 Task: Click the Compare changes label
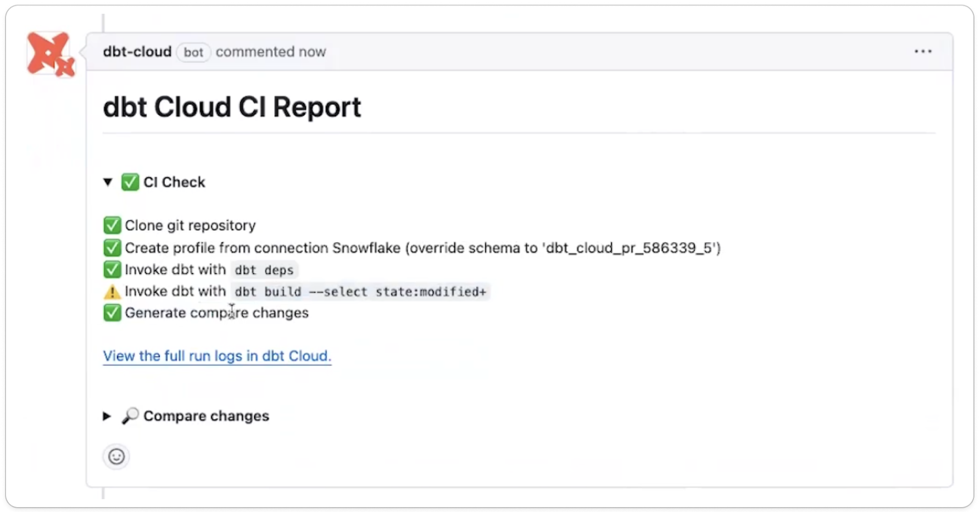206,416
